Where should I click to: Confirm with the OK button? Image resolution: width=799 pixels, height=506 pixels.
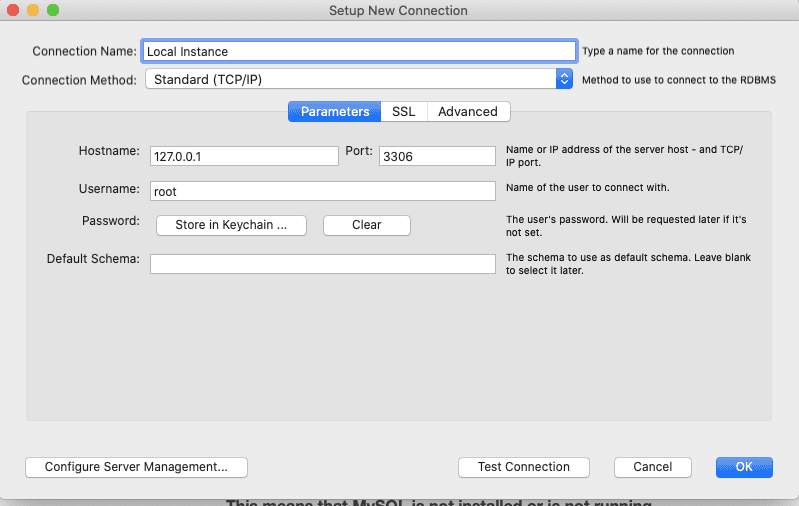[x=744, y=467]
